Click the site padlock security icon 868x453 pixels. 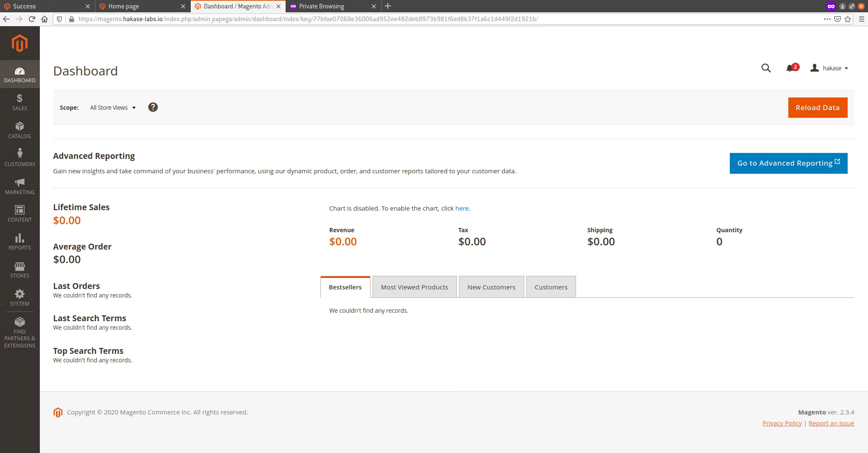click(x=72, y=19)
